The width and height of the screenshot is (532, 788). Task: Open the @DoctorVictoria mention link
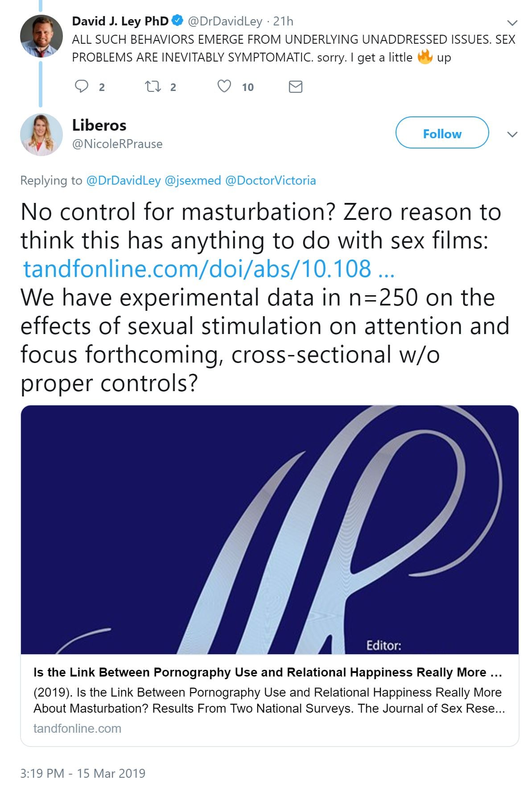coord(271,180)
